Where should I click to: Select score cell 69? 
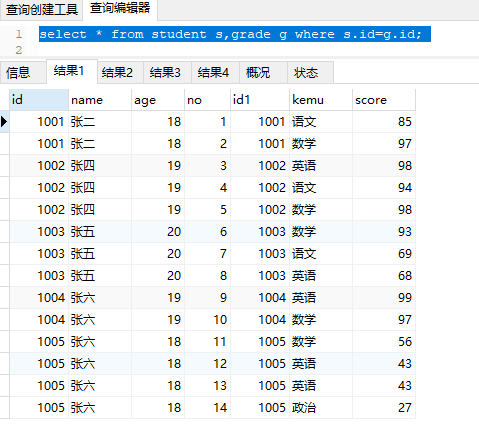(384, 254)
